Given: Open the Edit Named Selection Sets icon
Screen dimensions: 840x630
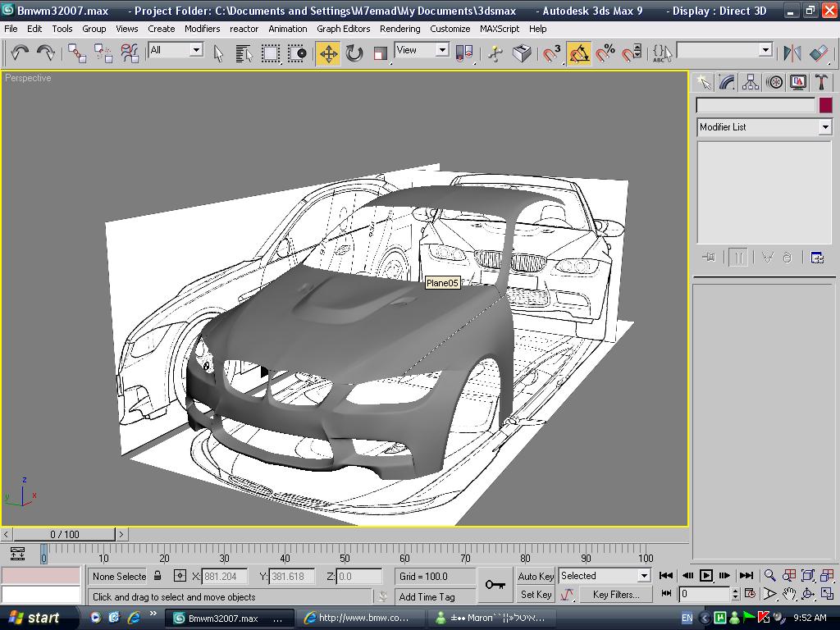Looking at the screenshot, I should tap(662, 53).
